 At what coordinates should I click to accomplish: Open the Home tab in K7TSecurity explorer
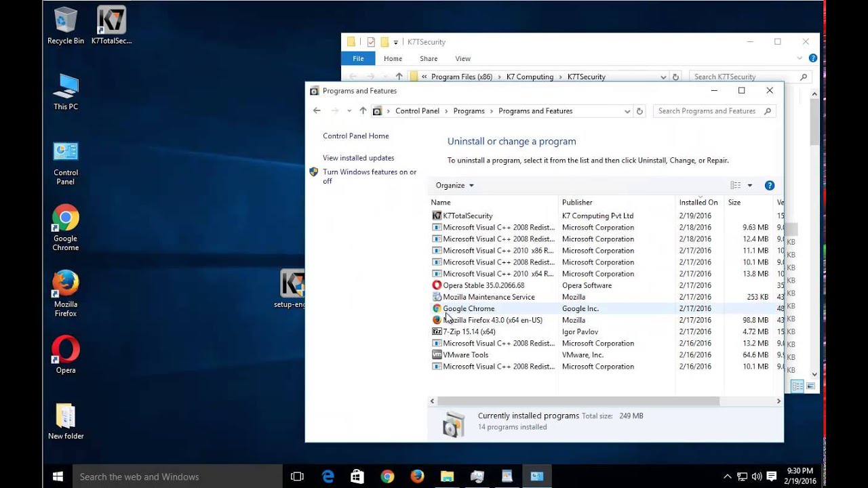393,58
